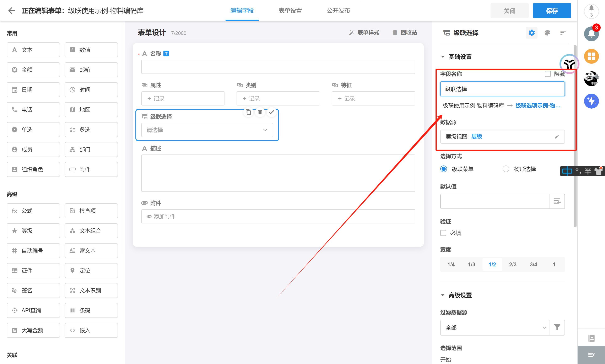Screen dimensions: 605x364
Task: Check the 隐藏 checkbox
Action: [548, 74]
